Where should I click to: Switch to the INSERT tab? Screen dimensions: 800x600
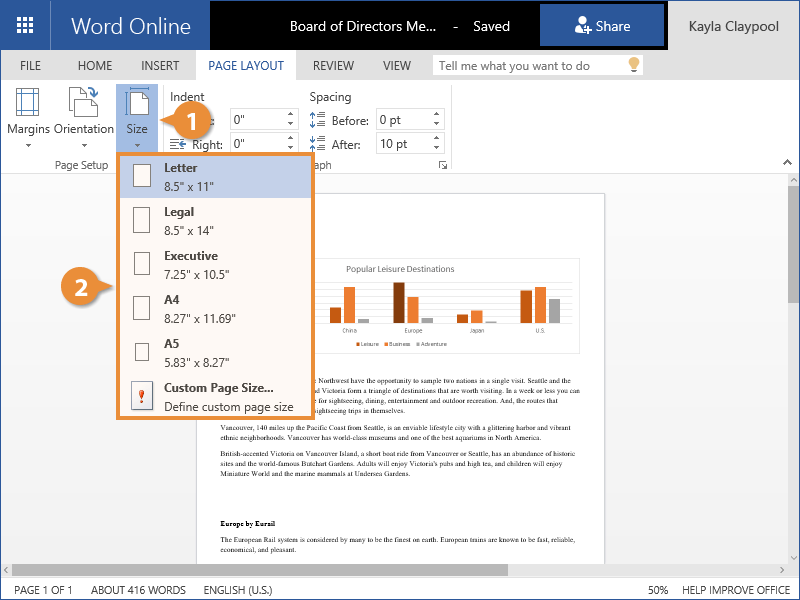pyautogui.click(x=160, y=66)
